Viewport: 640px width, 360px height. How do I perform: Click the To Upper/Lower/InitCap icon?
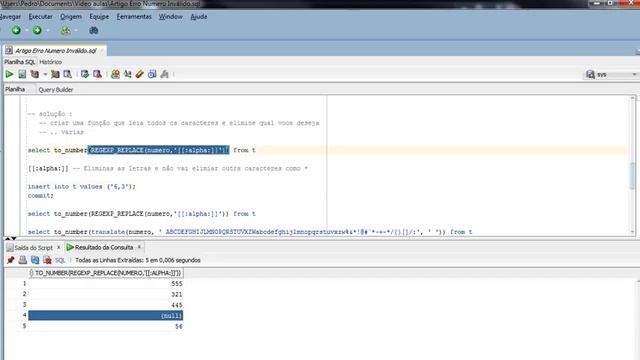click(x=128, y=74)
